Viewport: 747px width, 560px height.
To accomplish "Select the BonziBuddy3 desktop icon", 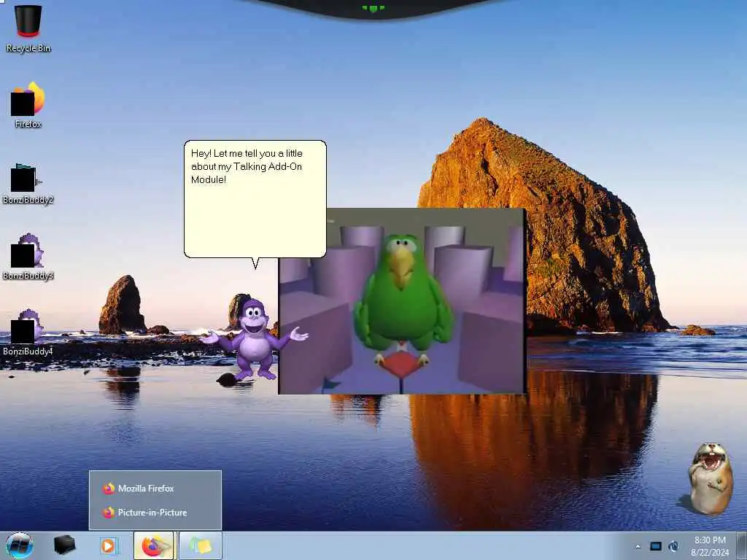I will coord(28,257).
